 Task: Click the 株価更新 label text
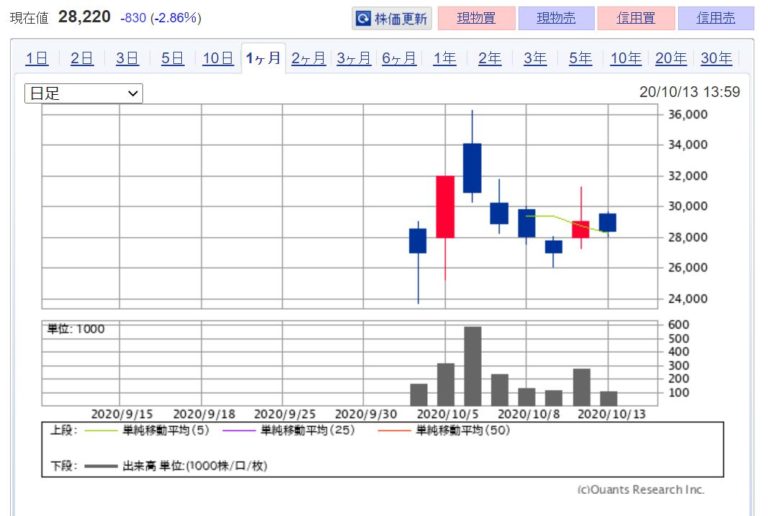click(x=401, y=19)
